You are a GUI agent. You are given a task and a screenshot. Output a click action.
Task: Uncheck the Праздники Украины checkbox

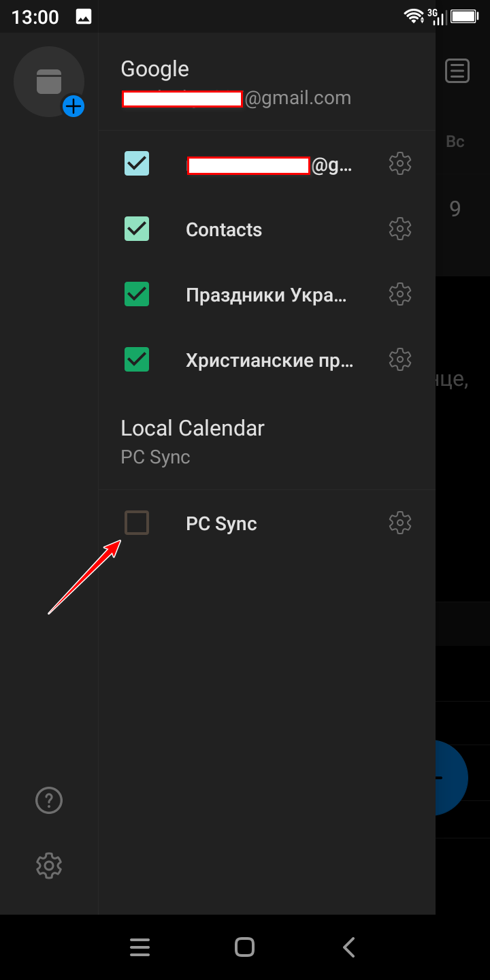(x=137, y=294)
